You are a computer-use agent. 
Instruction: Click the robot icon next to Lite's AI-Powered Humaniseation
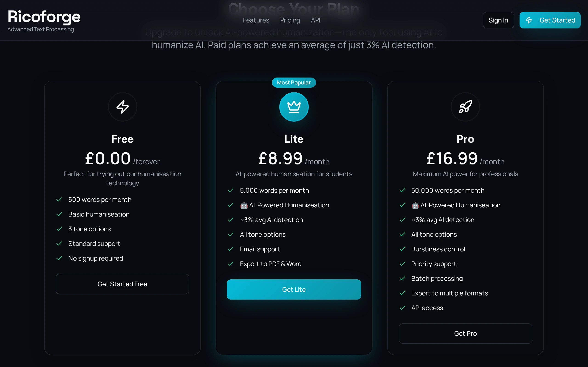(x=244, y=205)
